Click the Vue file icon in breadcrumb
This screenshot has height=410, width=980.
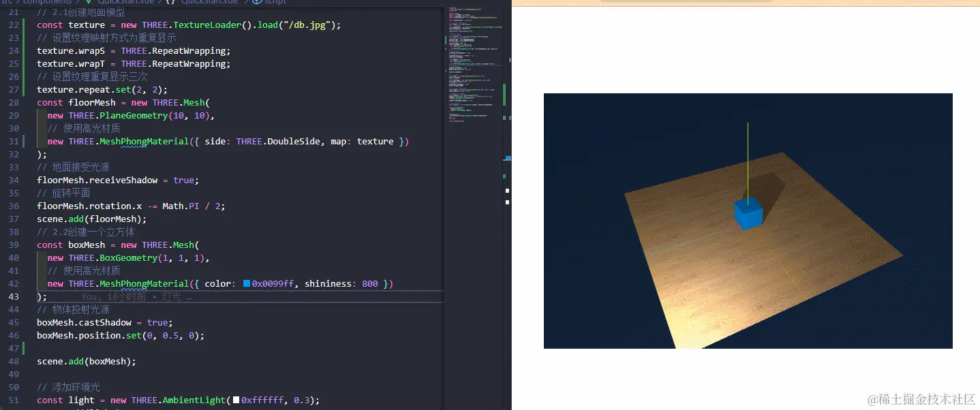tap(88, 2)
